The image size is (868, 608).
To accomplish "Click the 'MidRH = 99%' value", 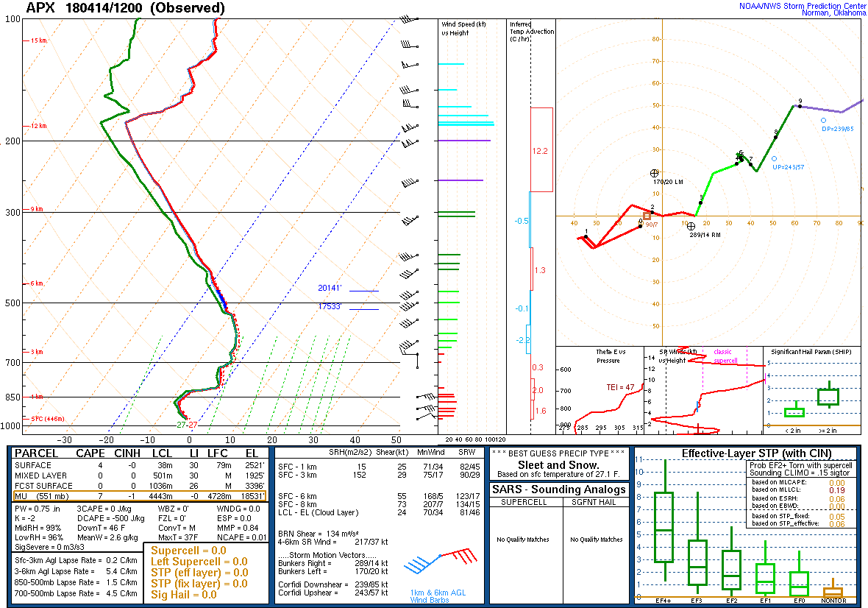I will [38, 529].
